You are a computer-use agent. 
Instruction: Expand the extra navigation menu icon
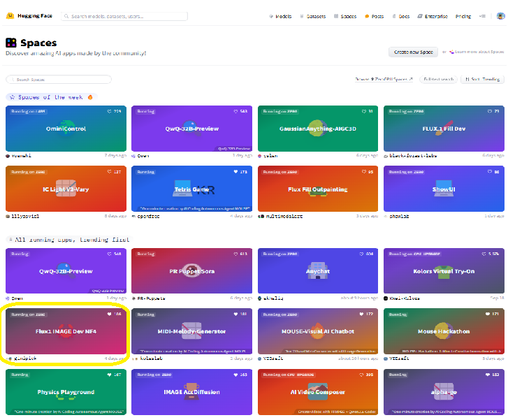tap(482, 16)
